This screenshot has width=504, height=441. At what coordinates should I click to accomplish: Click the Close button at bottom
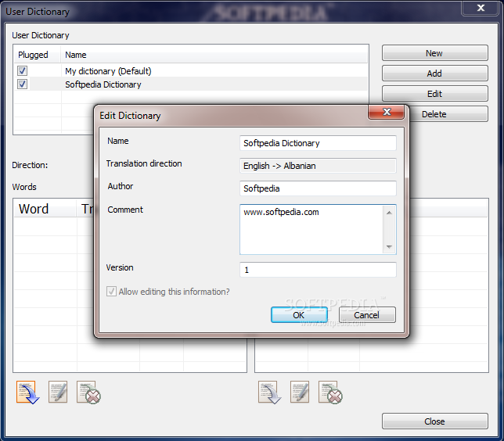point(434,421)
